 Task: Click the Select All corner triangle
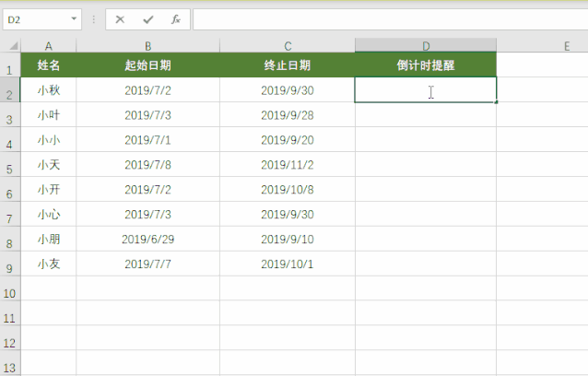pos(14,46)
